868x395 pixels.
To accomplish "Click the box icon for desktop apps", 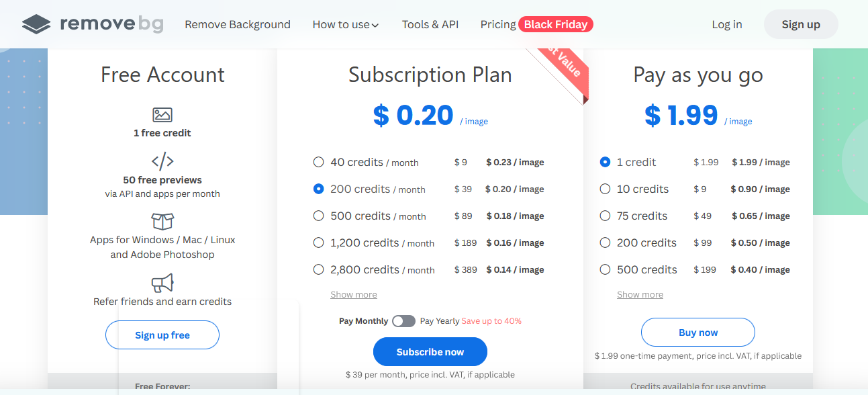I will coord(162,221).
